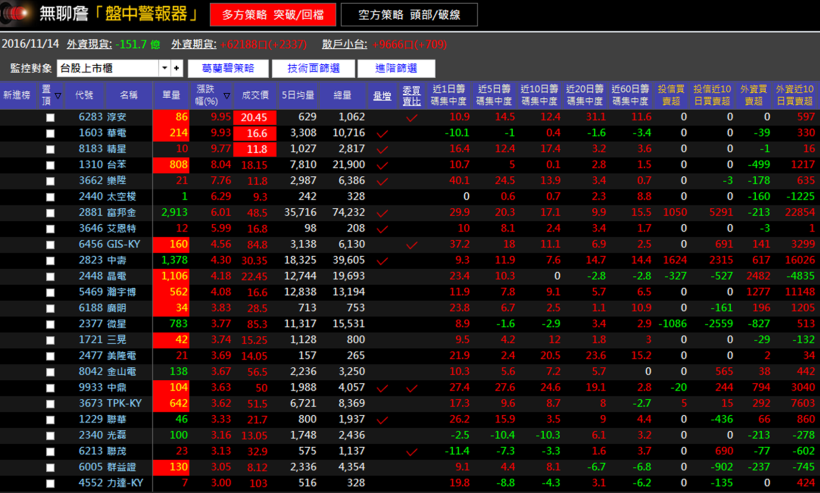Check the pin box for 2881 富邦金
Screen dimensions: 820x493
pyautogui.click(x=50, y=213)
